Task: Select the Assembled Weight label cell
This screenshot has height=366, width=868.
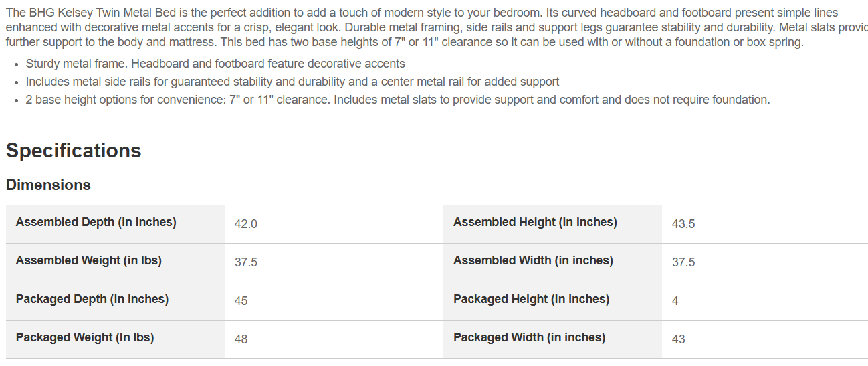Action: point(89,261)
